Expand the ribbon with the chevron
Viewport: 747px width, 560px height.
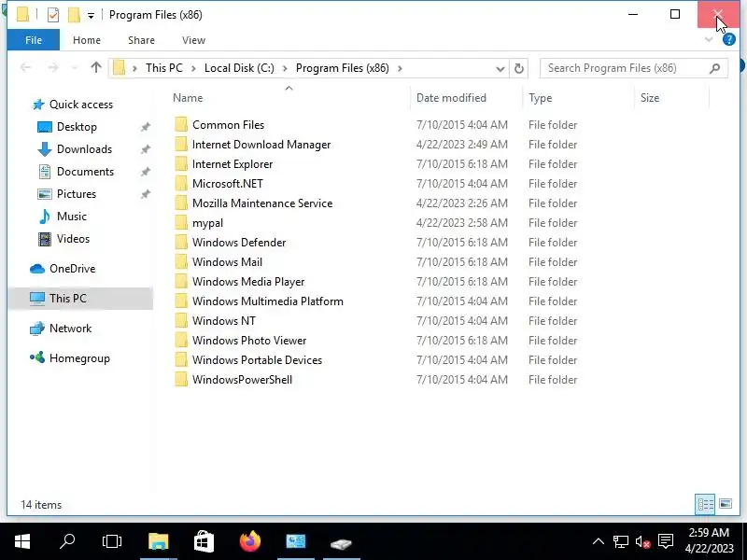(709, 39)
